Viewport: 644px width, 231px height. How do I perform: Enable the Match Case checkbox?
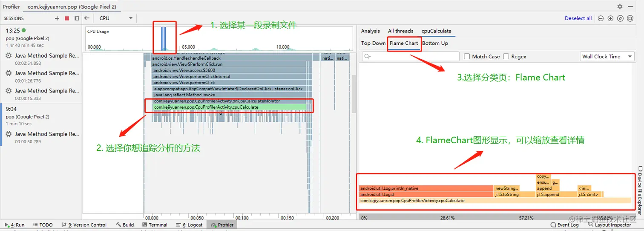[467, 56]
